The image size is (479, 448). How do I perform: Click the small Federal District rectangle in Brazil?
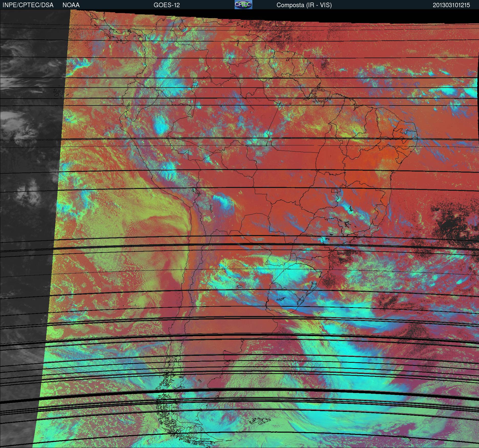334,190
